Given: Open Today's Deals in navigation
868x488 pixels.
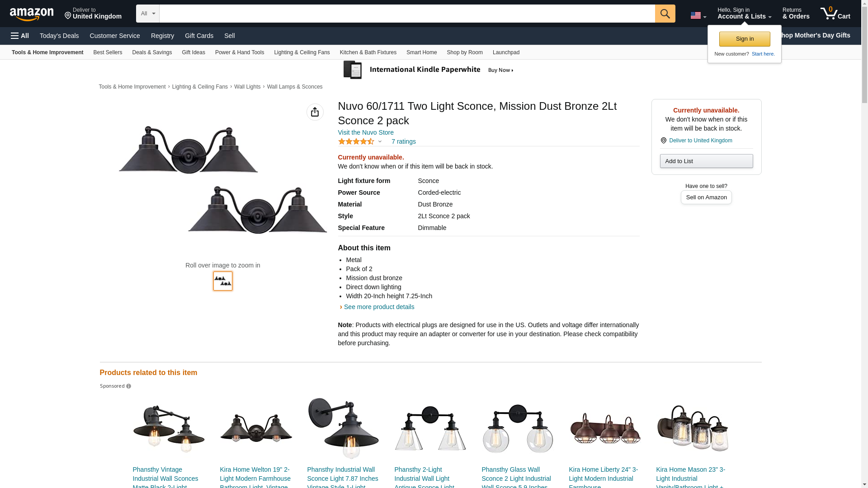Looking at the screenshot, I should click(x=59, y=36).
